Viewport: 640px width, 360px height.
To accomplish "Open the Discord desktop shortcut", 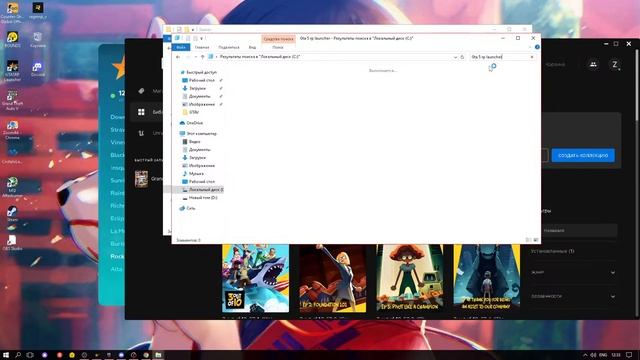I will tap(38, 69).
